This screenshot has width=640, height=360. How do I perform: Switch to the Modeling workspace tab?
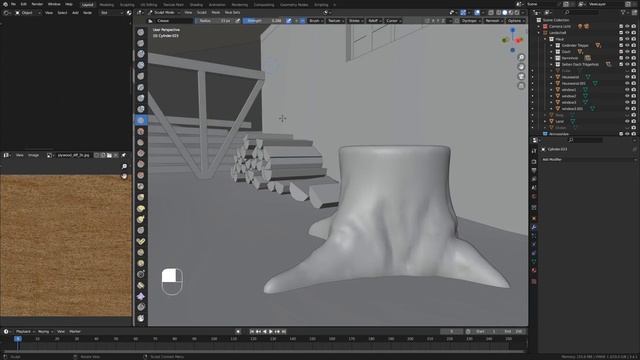[107, 5]
